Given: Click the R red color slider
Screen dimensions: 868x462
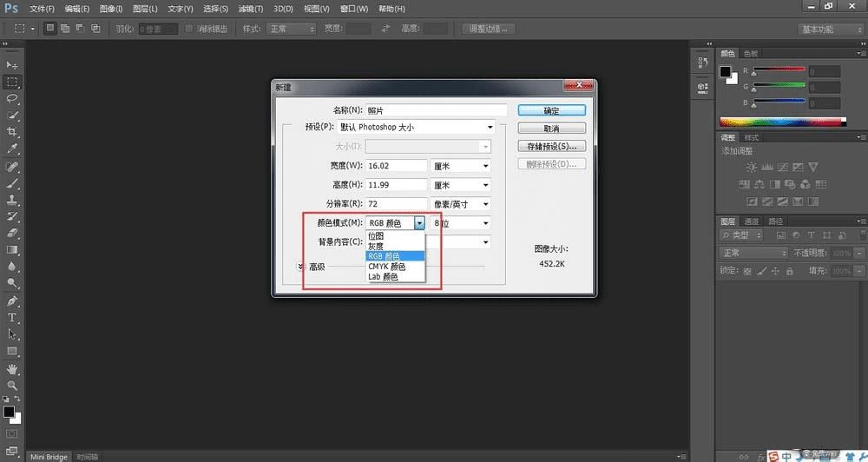Looking at the screenshot, I should [x=779, y=70].
